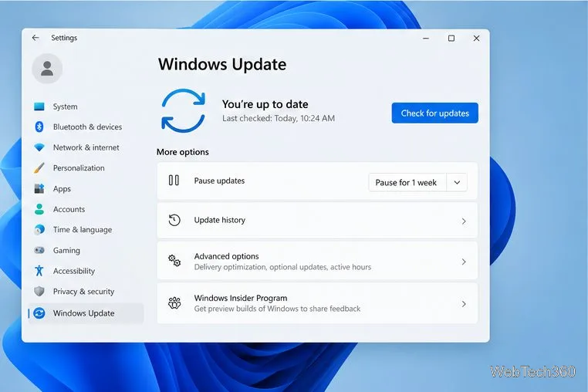The height and width of the screenshot is (392, 588).
Task: Click the large update sync arrows icon
Action: point(183,110)
